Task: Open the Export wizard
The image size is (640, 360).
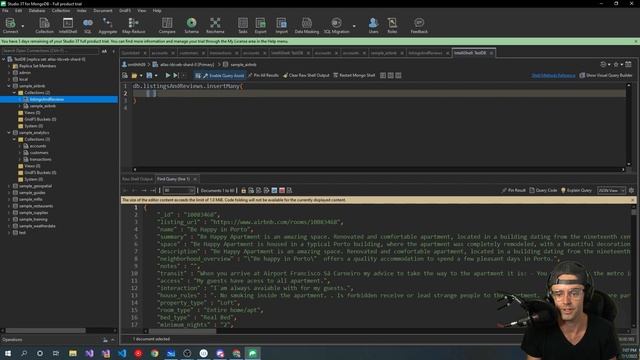Action: pyautogui.click(x=260, y=25)
